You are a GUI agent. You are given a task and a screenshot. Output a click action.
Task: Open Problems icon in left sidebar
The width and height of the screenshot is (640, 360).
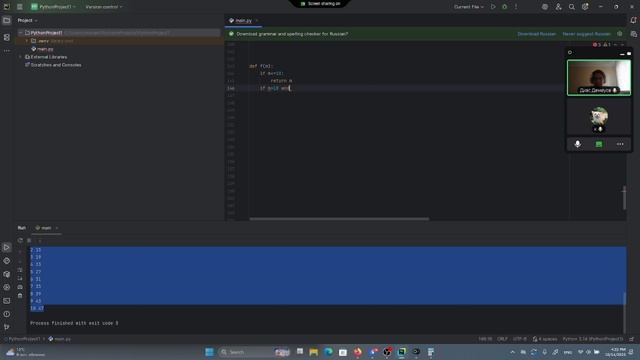(7, 314)
